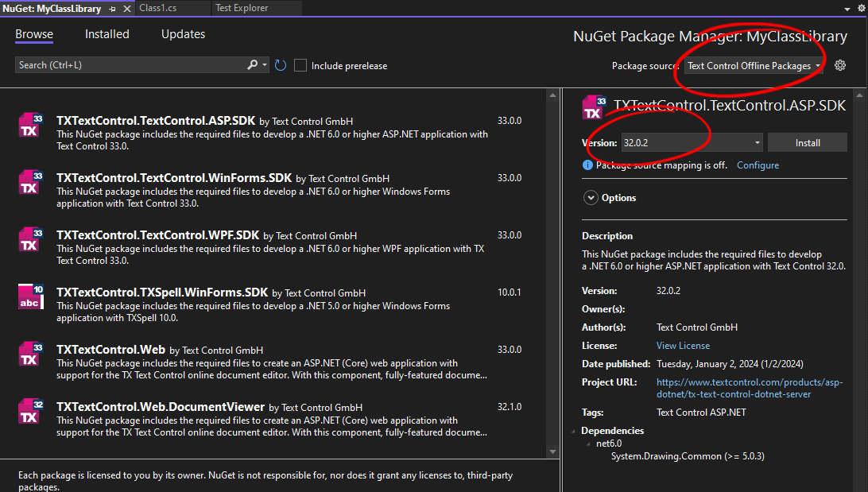Click the TXTextControl.TextControl.WinForms.SDK package icon
868x492 pixels.
pos(30,182)
